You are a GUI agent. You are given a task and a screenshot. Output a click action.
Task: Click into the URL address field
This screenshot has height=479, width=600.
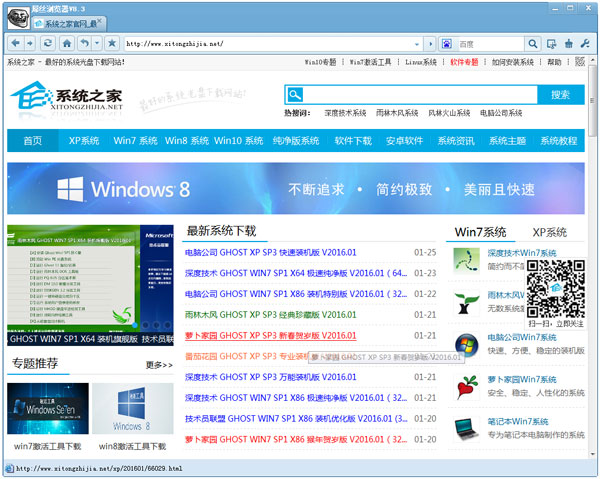coord(268,44)
